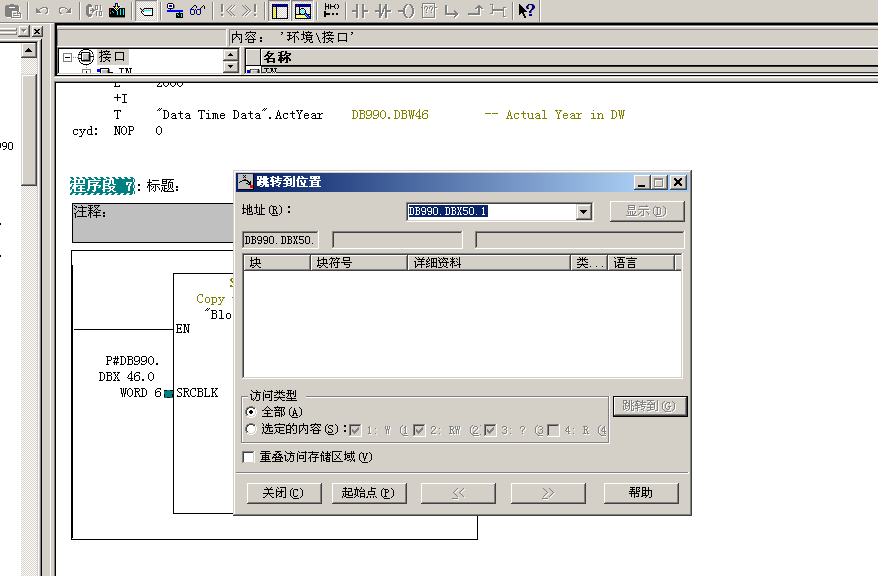Click the Undo icon on the toolbar
Screen dimensions: 878x576
[x=43, y=11]
